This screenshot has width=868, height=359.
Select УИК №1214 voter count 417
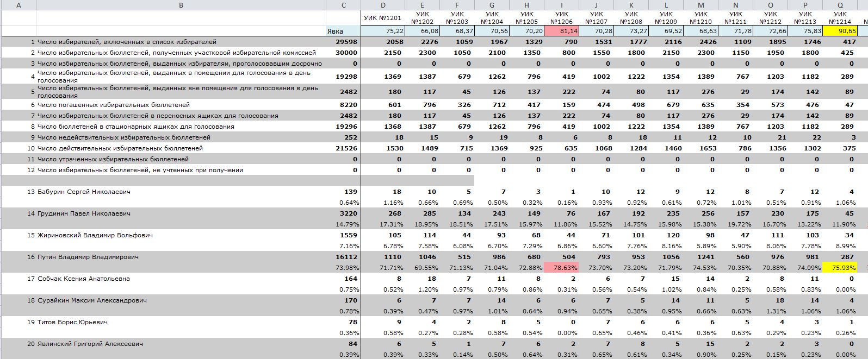[x=840, y=42]
